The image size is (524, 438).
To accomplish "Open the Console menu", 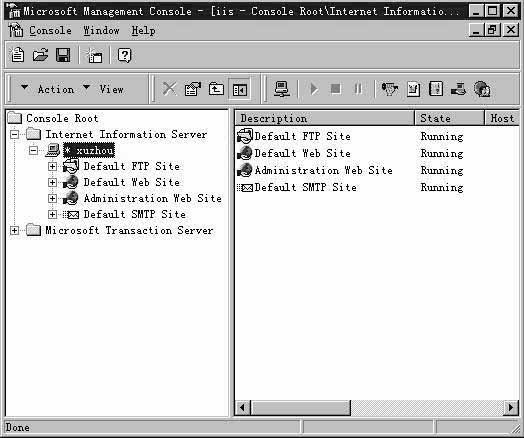I will click(50, 31).
